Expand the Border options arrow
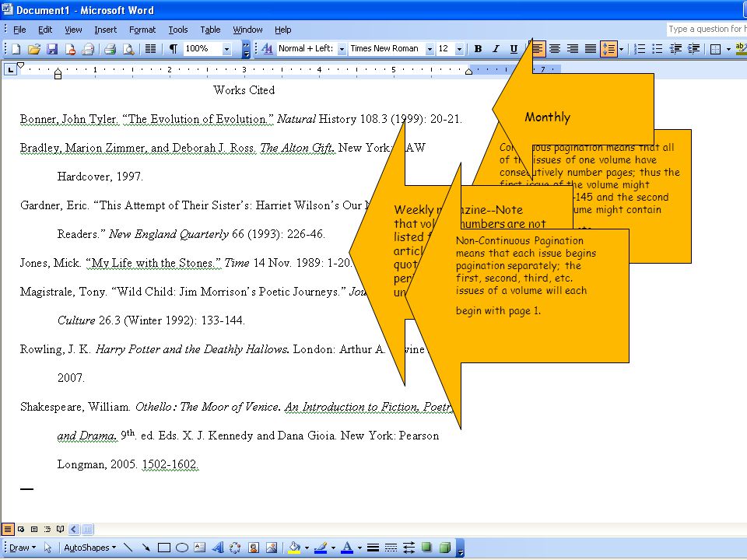 [x=728, y=48]
